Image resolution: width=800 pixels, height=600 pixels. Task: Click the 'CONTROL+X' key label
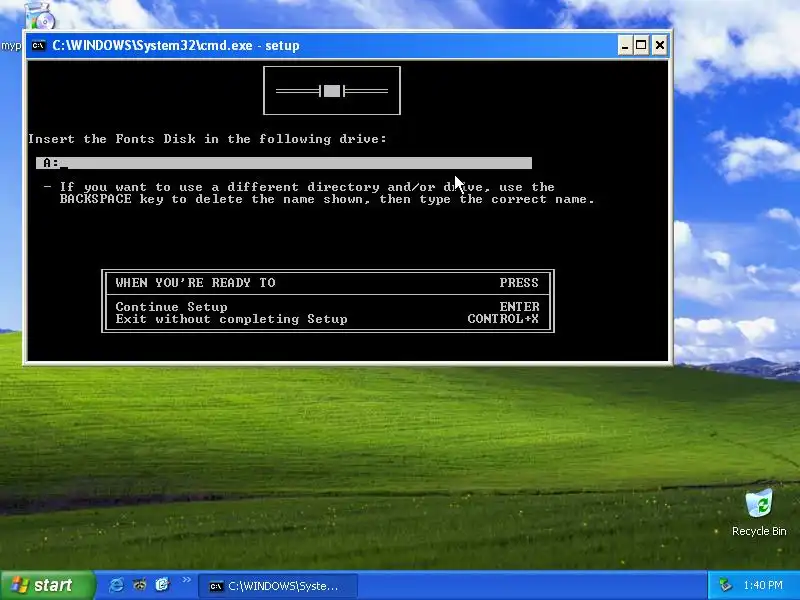tap(503, 319)
